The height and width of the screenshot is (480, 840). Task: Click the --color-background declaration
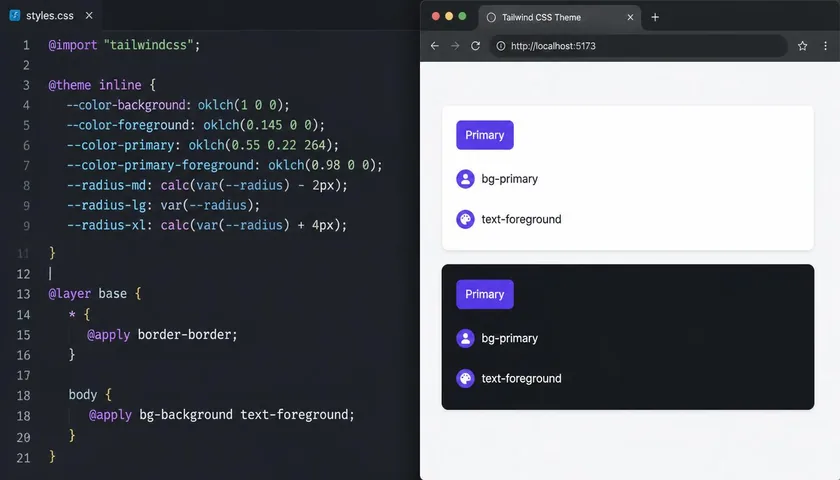click(178, 105)
